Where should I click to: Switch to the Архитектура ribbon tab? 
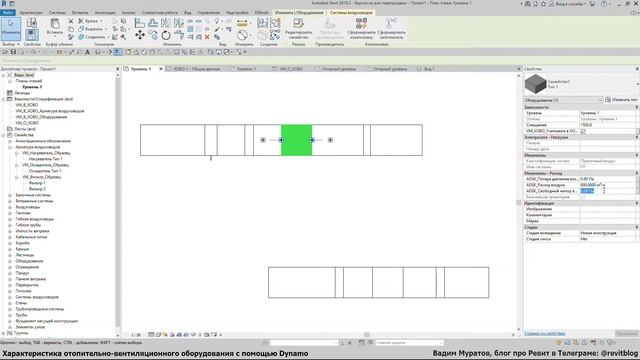click(31, 13)
